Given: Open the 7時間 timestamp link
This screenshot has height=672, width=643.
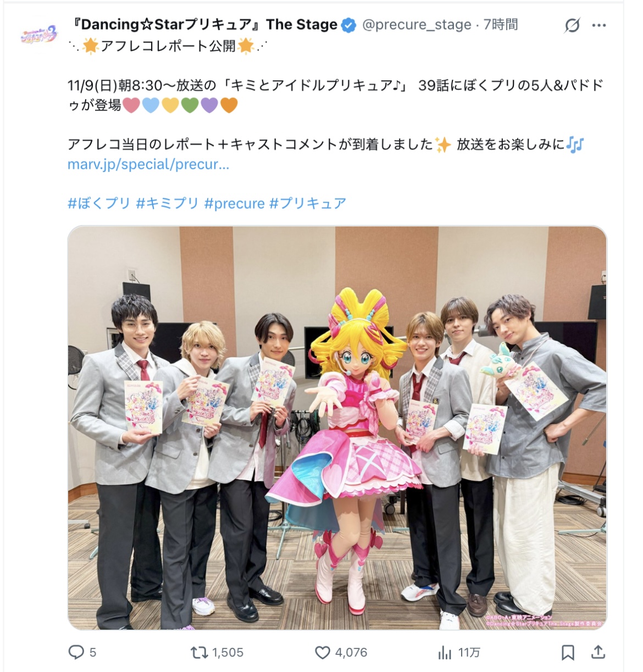Looking at the screenshot, I should click(501, 25).
